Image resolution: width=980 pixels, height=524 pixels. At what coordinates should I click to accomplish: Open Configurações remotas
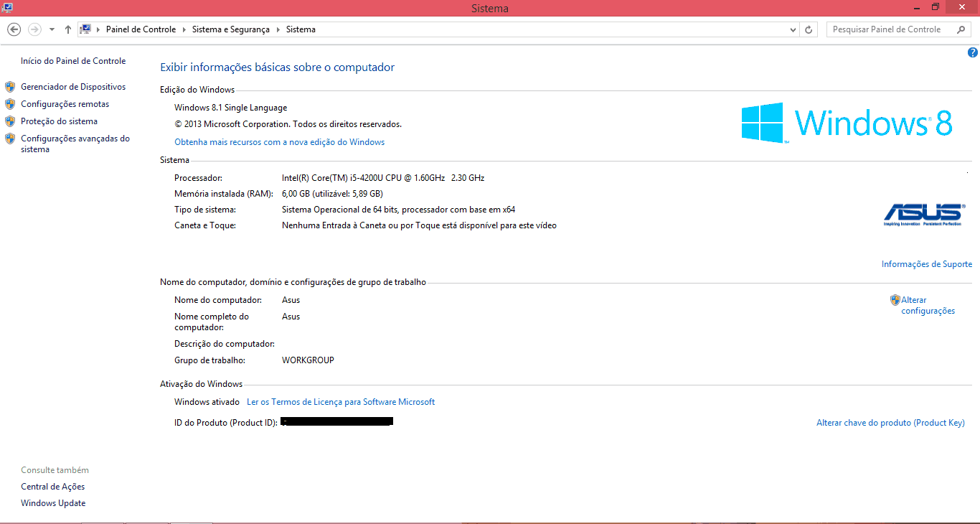65,104
